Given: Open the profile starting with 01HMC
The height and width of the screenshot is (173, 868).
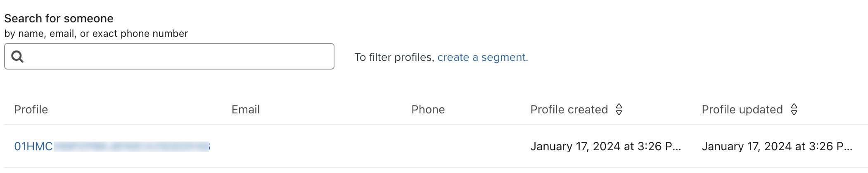Looking at the screenshot, I should (33, 147).
